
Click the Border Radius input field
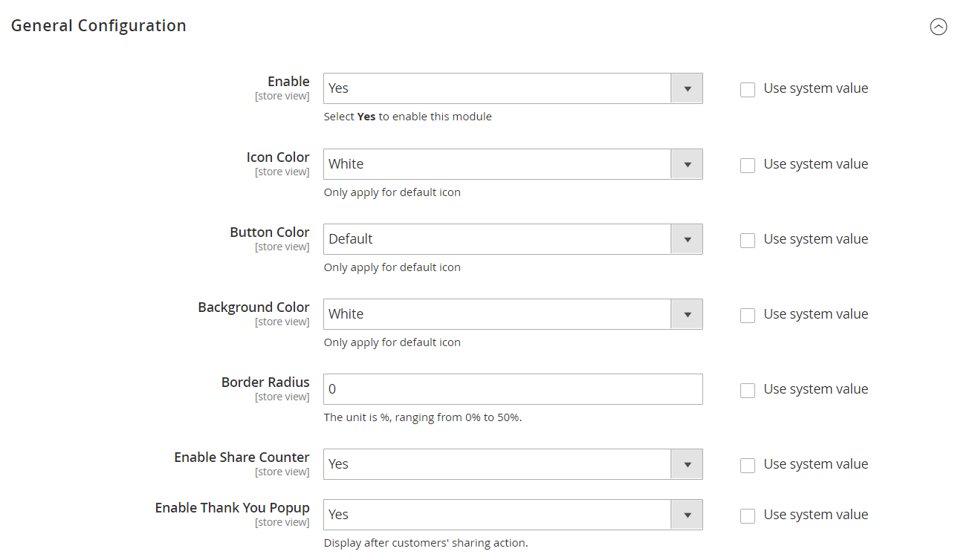tap(513, 389)
